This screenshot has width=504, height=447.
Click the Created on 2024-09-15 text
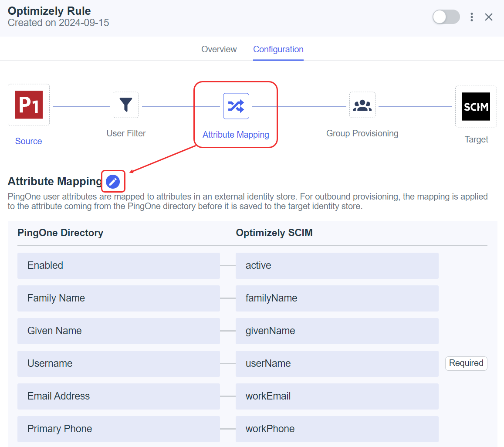click(x=58, y=23)
